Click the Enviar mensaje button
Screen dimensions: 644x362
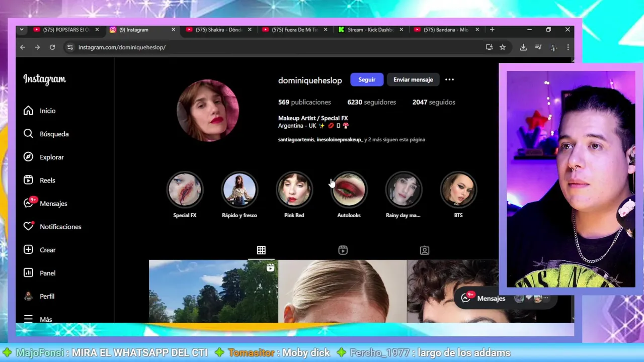tap(413, 79)
